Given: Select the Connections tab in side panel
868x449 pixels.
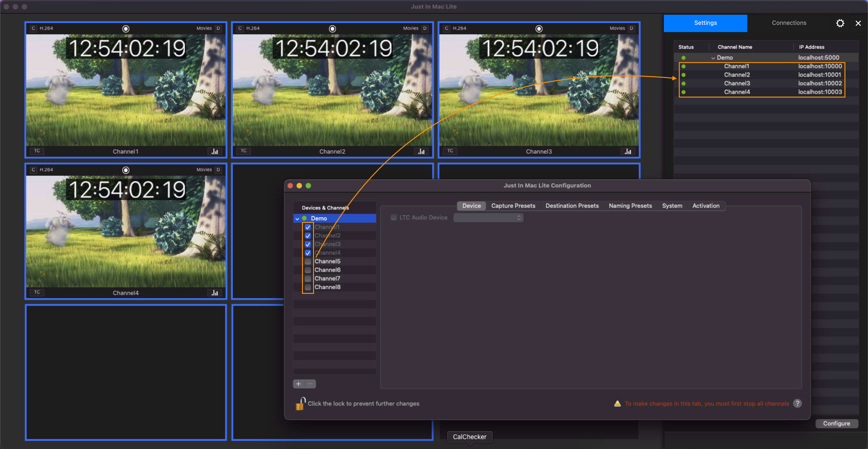Looking at the screenshot, I should [x=789, y=23].
